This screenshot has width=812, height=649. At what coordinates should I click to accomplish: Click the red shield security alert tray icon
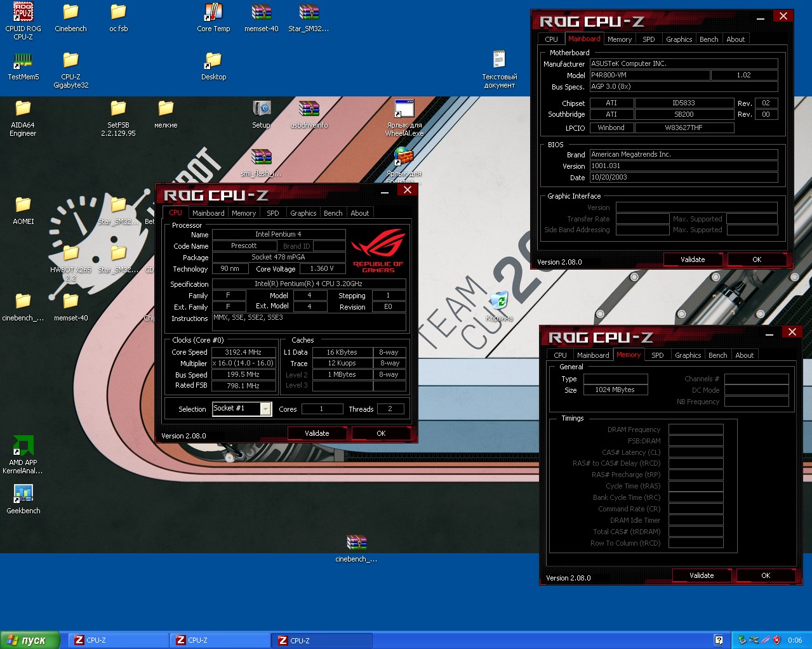(x=776, y=640)
